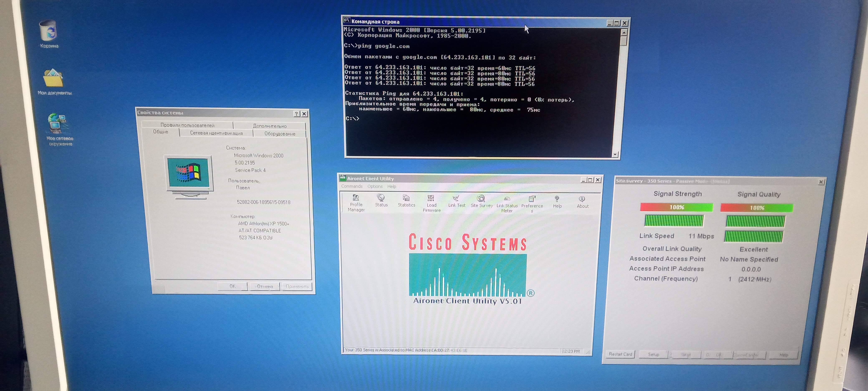Switch to the Оборудование tab

pos(280,134)
